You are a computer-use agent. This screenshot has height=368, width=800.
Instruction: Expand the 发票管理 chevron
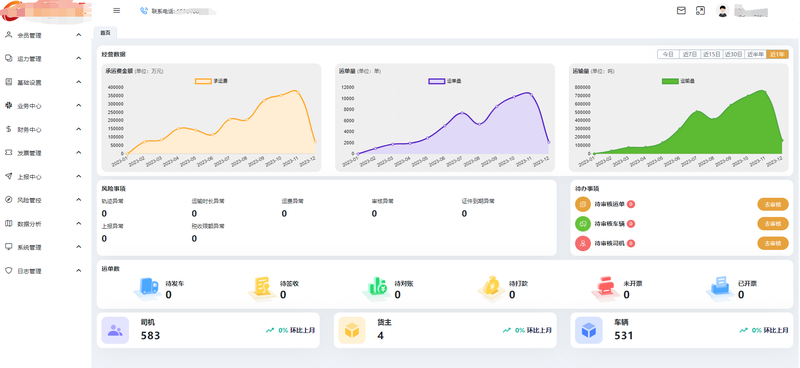(x=79, y=153)
